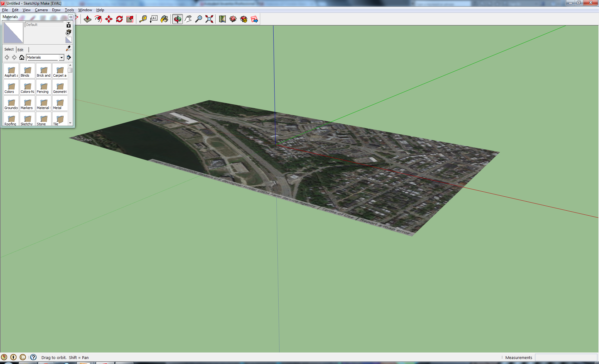Screen dimensions: 599x364
Task: Click the credits status bar icon
Action: [13, 357]
